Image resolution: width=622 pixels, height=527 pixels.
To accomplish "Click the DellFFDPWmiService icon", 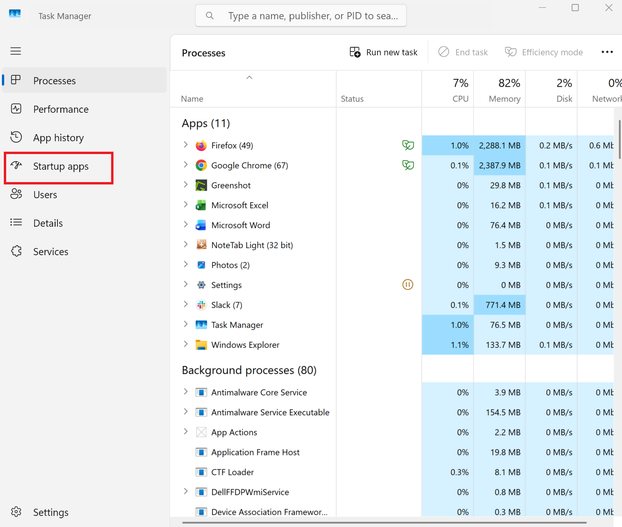I will coord(201,492).
